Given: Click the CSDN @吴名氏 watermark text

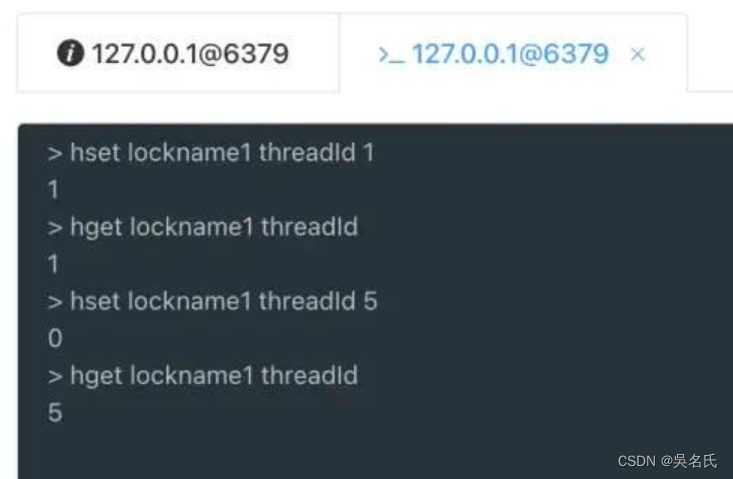Looking at the screenshot, I should click(x=667, y=461).
